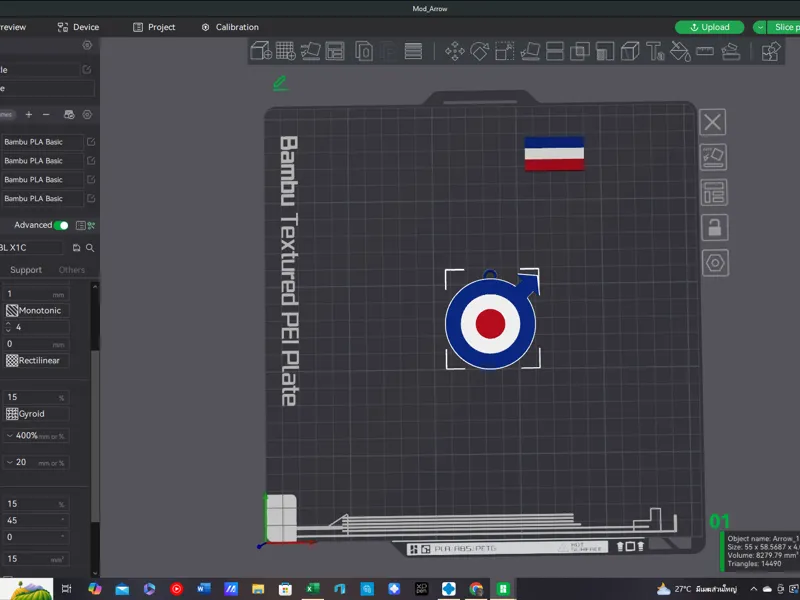This screenshot has width=800, height=600.
Task: Click the plate X remove icon
Action: pyautogui.click(x=712, y=122)
